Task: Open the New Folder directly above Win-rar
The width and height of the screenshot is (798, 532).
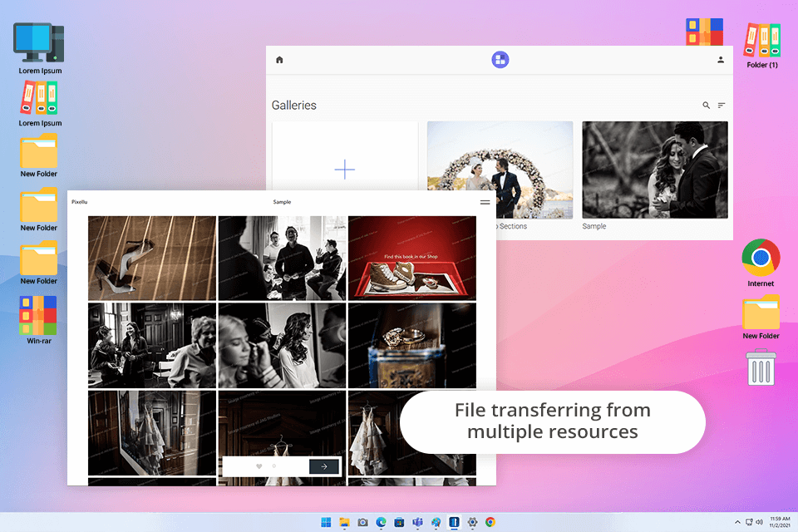Action: point(39,263)
